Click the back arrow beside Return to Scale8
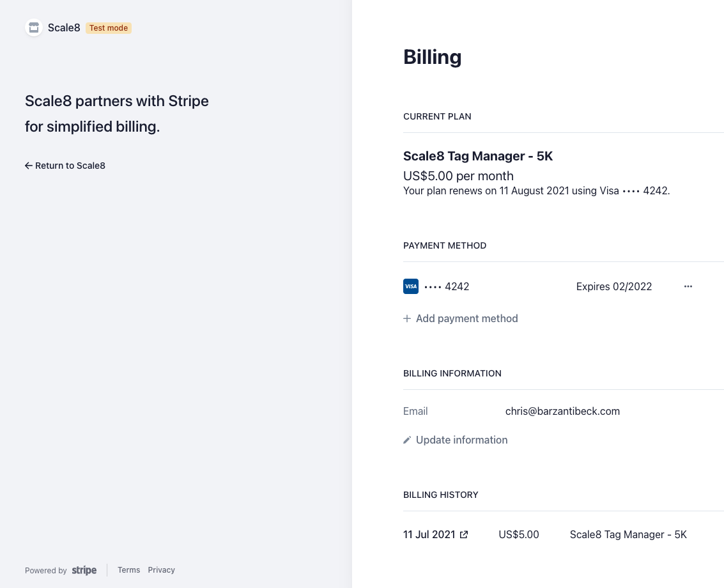The image size is (724, 588). [x=28, y=166]
